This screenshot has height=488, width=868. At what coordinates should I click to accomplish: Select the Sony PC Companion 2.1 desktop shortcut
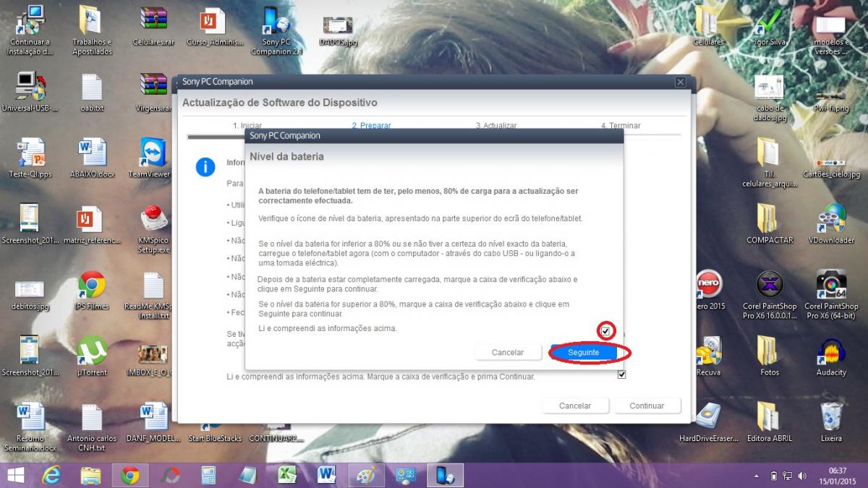point(276,30)
